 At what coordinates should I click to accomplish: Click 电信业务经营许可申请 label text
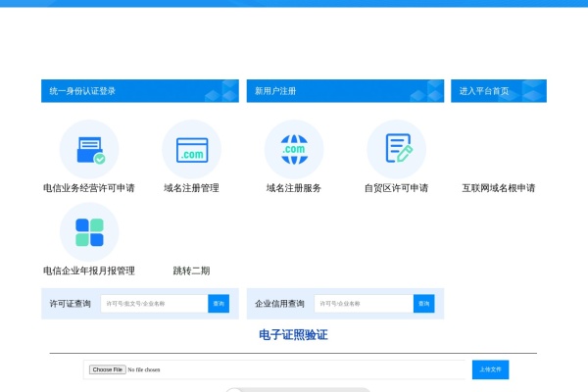(89, 188)
